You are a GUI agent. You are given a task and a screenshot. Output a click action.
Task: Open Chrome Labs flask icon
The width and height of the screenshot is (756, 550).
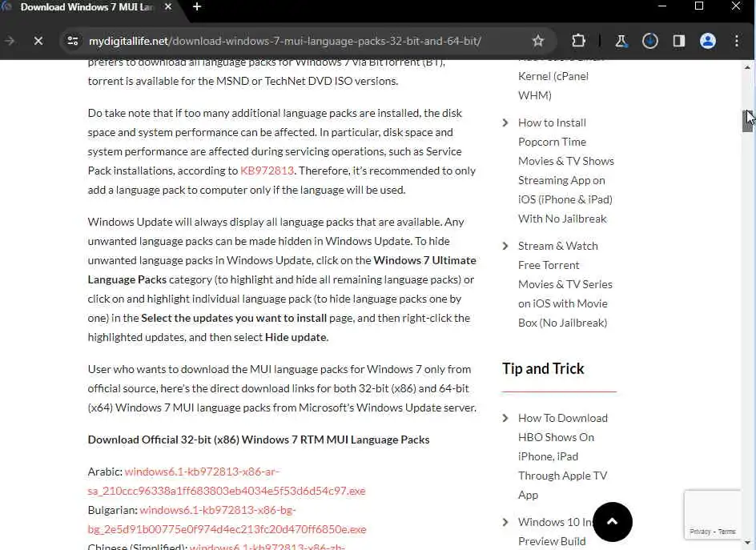coord(621,41)
